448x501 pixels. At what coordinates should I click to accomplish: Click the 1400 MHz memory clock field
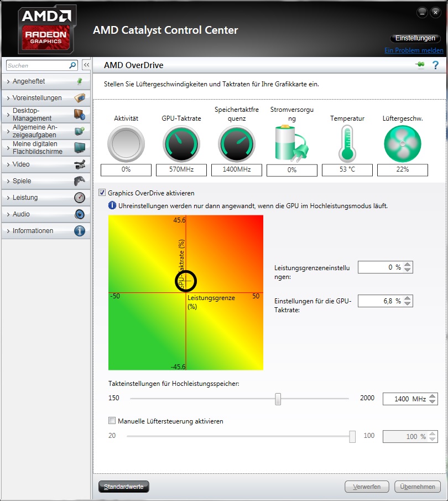tap(405, 399)
